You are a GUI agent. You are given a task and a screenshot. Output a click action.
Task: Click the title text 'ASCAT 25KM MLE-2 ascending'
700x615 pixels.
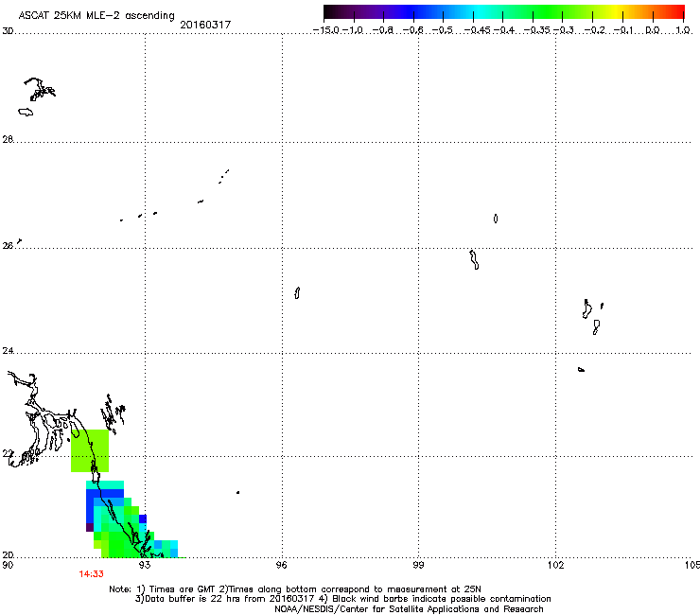[96, 15]
